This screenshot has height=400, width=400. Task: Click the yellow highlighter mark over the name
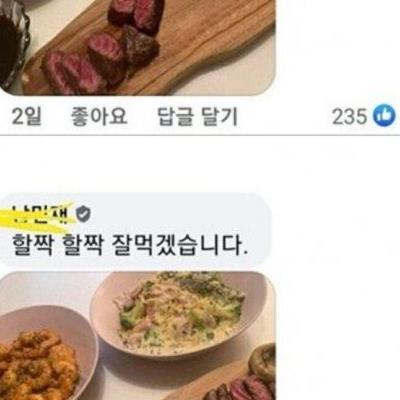(x=38, y=217)
